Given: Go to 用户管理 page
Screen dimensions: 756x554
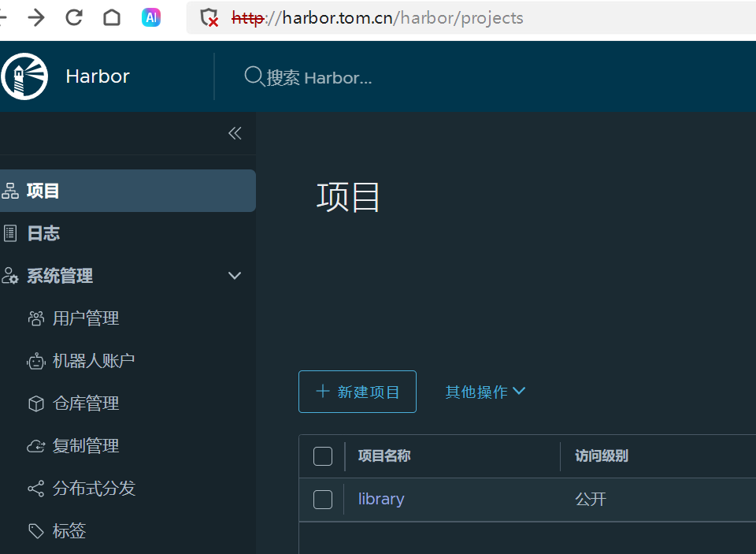Looking at the screenshot, I should pyautogui.click(x=86, y=318).
